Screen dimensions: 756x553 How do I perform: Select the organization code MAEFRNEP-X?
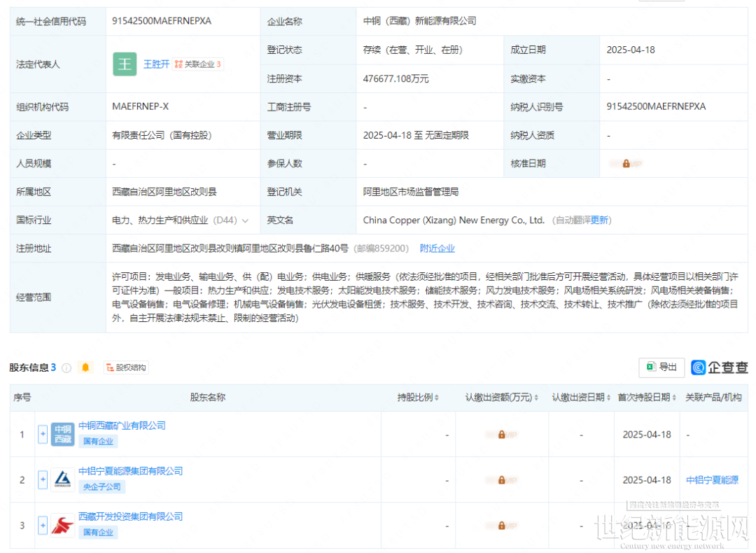click(x=140, y=106)
